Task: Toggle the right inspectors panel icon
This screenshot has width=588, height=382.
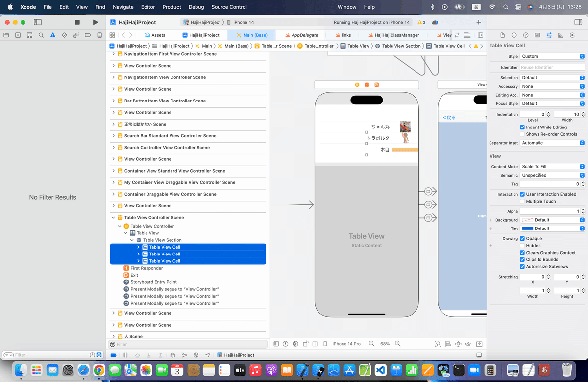Action: [x=577, y=22]
